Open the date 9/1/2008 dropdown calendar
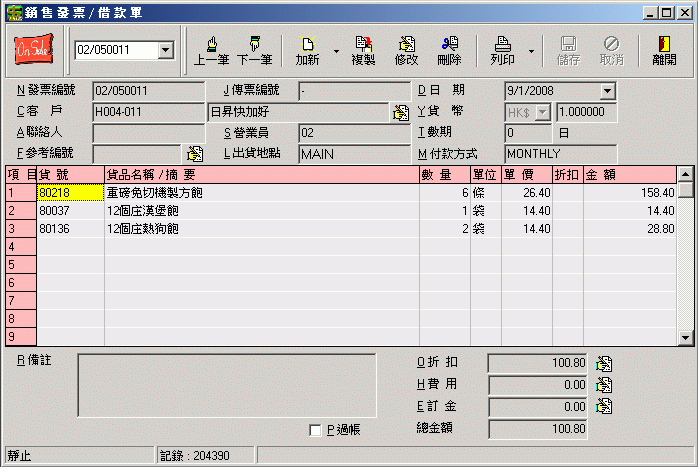This screenshot has height=467, width=698. click(x=607, y=91)
